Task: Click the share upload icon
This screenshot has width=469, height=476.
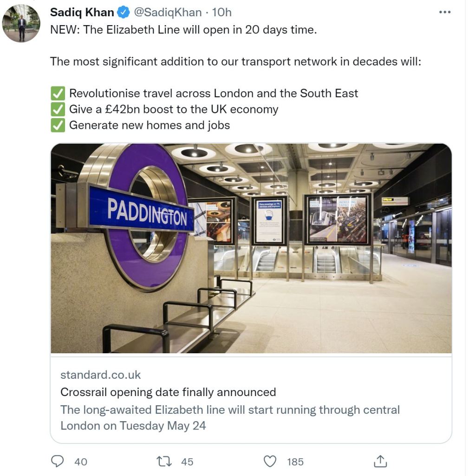Action: 380,461
